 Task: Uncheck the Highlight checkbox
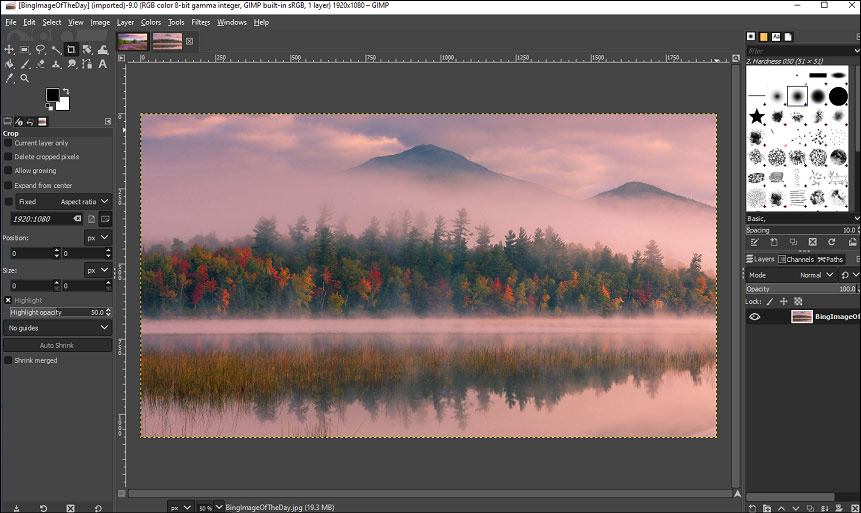pyautogui.click(x=8, y=300)
